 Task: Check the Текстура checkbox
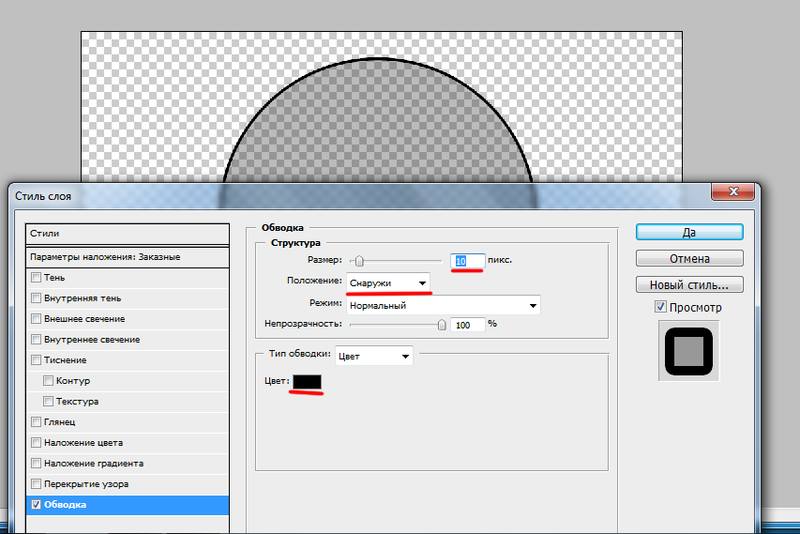point(48,401)
